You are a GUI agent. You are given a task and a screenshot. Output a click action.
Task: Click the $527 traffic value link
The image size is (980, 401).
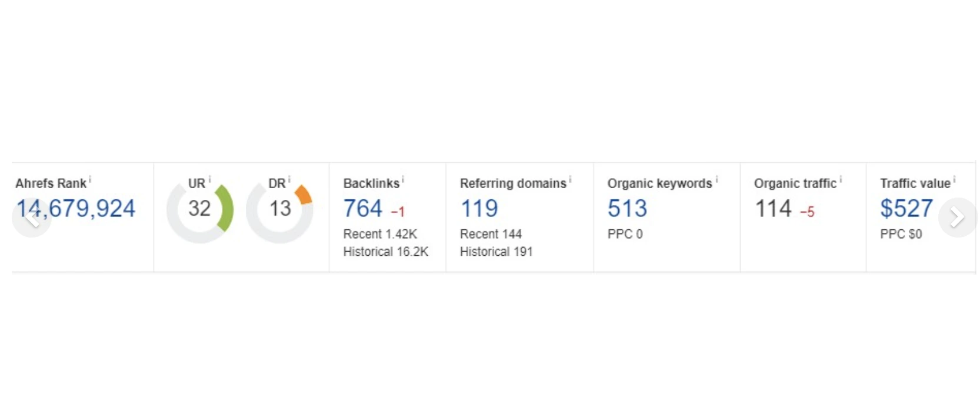(x=906, y=209)
